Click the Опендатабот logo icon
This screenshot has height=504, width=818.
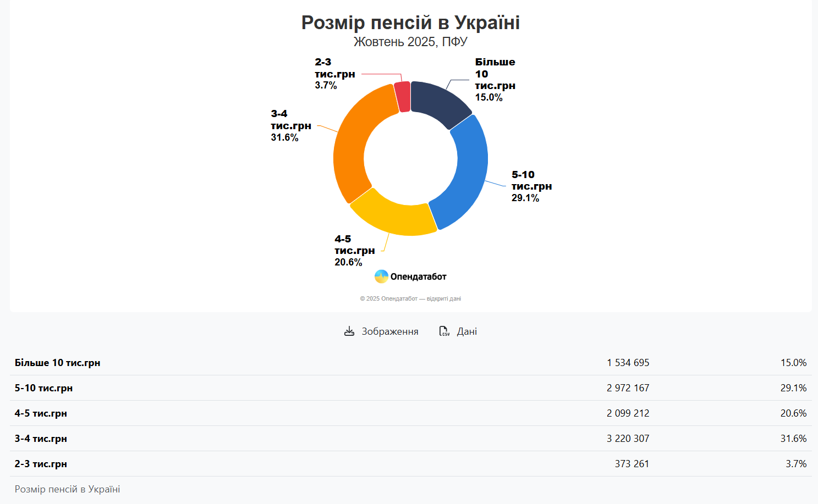point(381,276)
